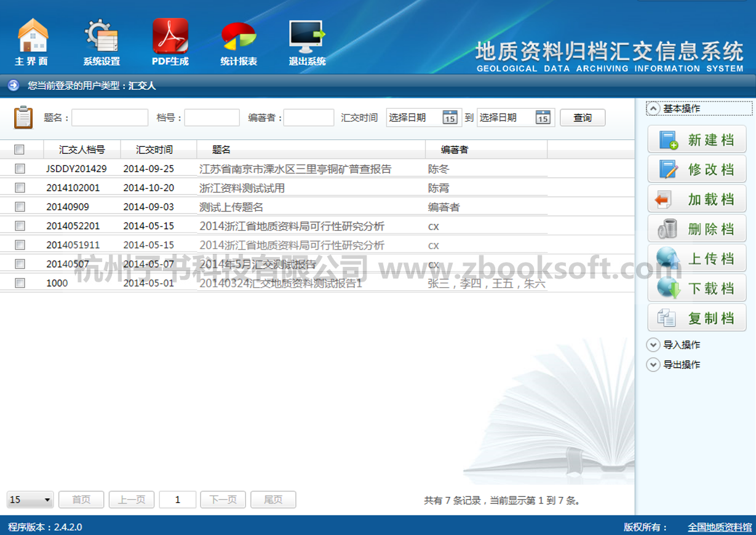Click the page number field showing 1
756x535 pixels.
[x=178, y=500]
